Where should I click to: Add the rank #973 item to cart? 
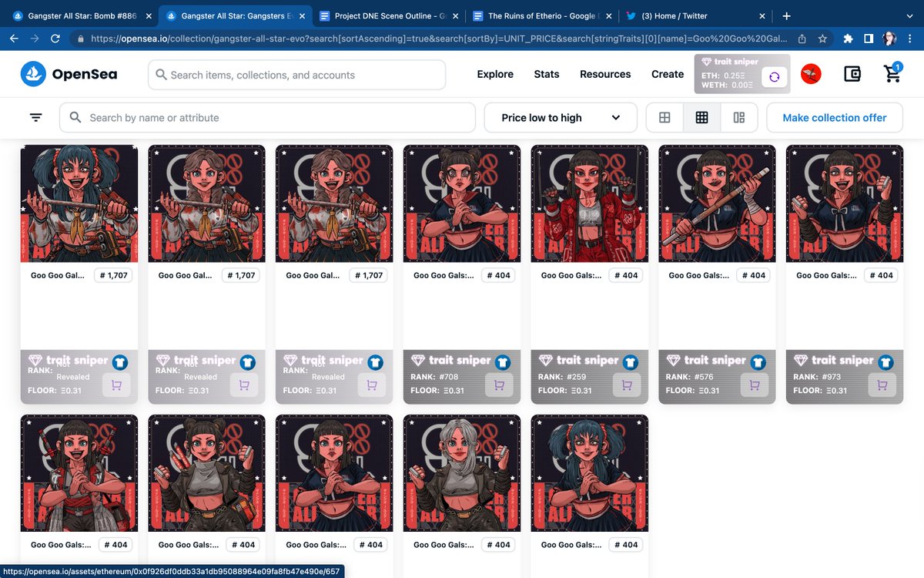click(x=882, y=385)
